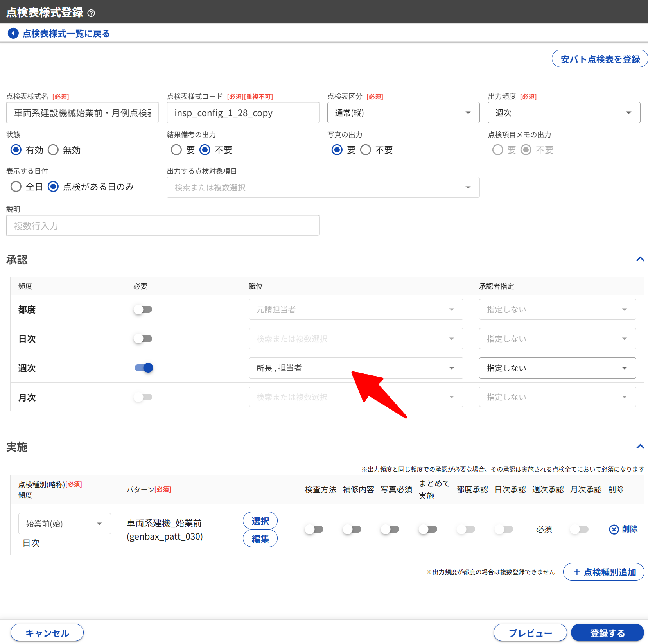648x644 pixels.
Task: Open 週次 承認者指定 dropdown
Action: coord(557,368)
